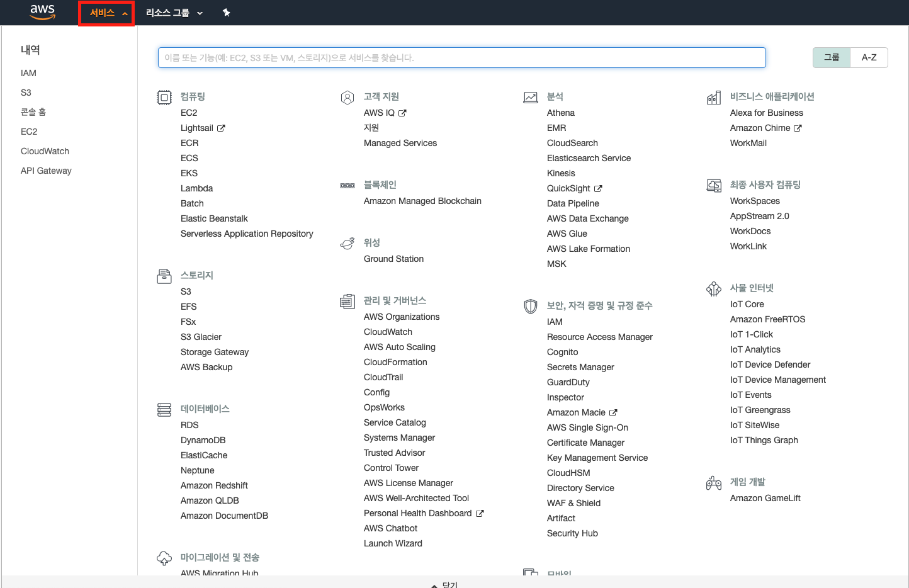Click the 위성 (Satellite) category icon
The height and width of the screenshot is (588, 909).
pos(347,243)
